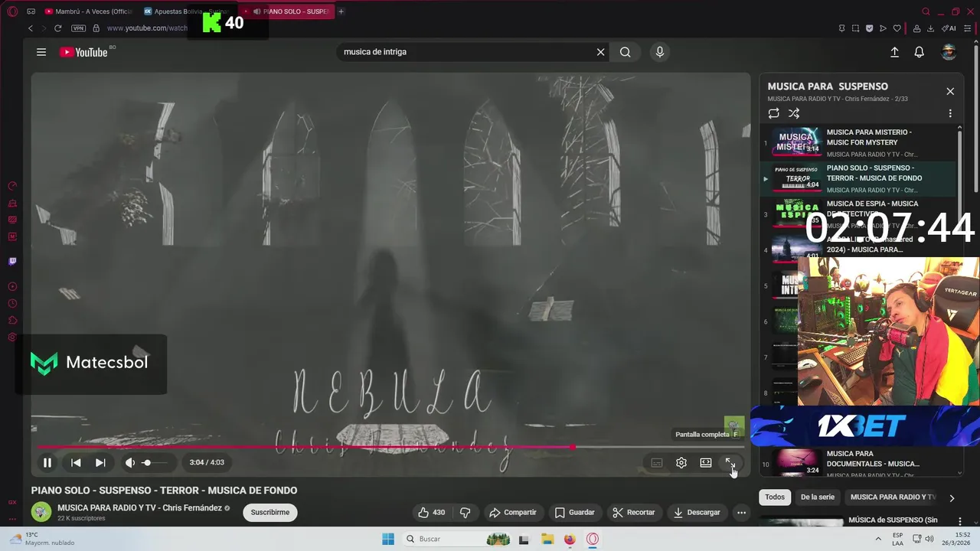Show hidden system tray icons
The image size is (980, 551).
point(878,539)
